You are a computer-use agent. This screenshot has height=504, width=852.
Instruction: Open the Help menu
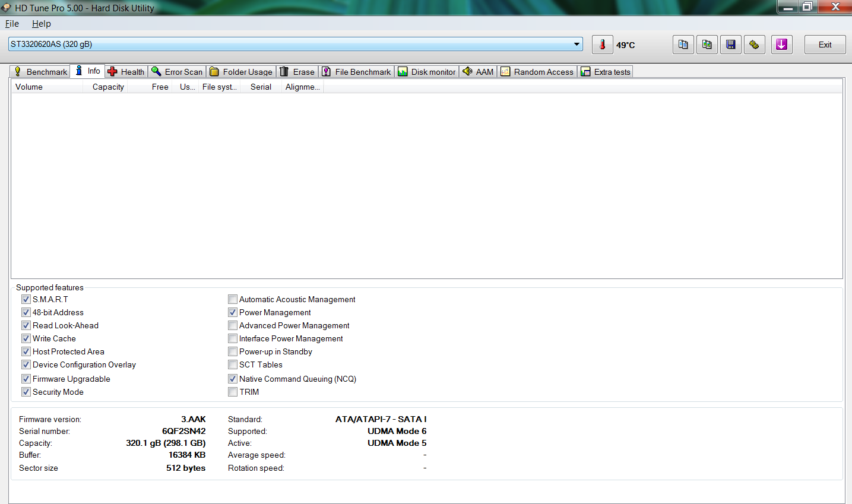(x=42, y=24)
